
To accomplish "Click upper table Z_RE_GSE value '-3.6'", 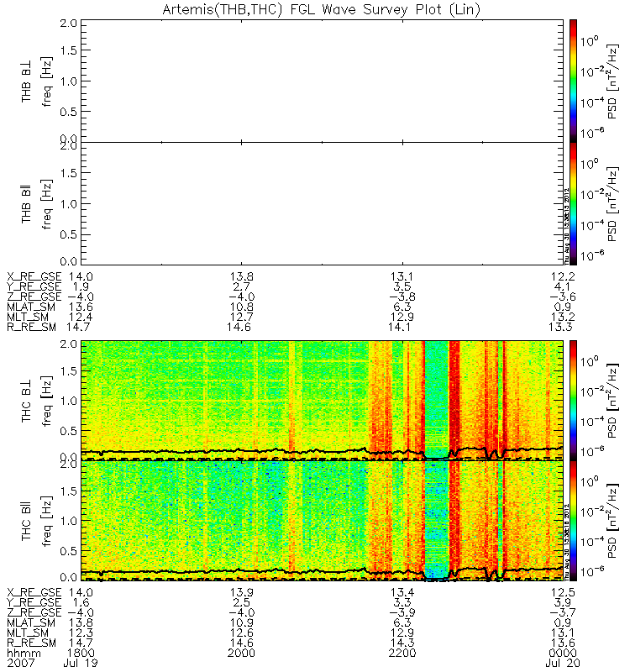I will (x=563, y=297).
